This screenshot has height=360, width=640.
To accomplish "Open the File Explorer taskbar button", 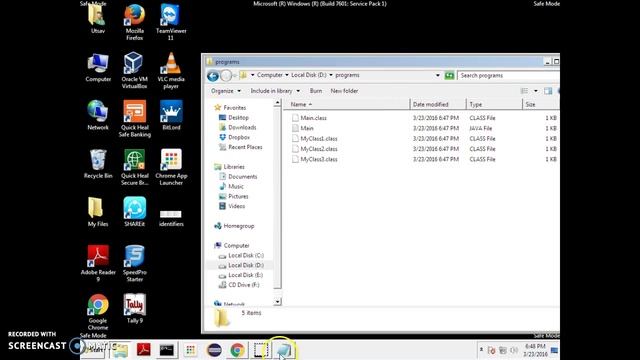I will pyautogui.click(x=120, y=350).
